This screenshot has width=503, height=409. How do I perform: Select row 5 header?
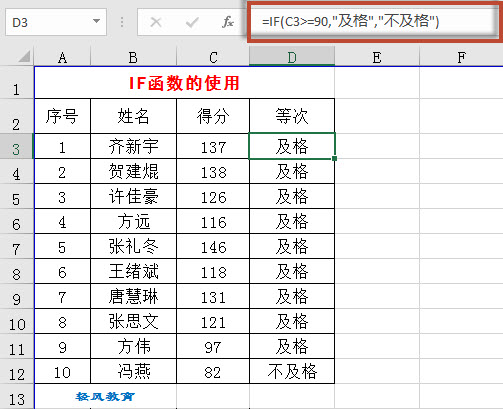(x=17, y=196)
